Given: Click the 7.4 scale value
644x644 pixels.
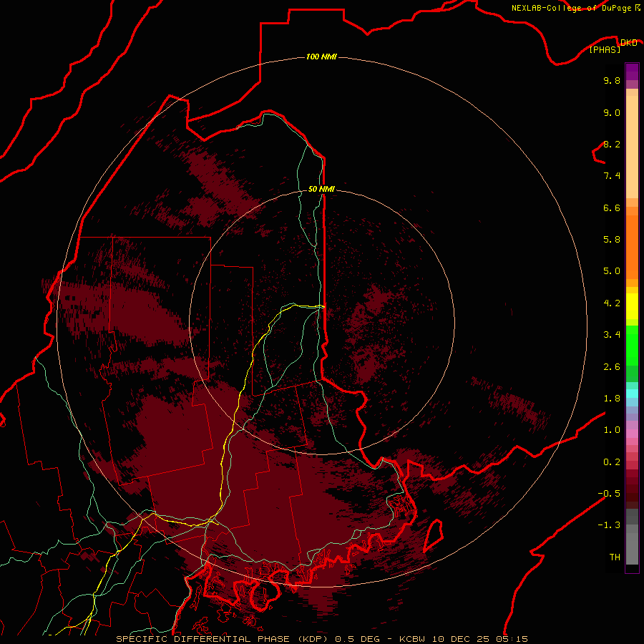Looking at the screenshot, I should [612, 176].
